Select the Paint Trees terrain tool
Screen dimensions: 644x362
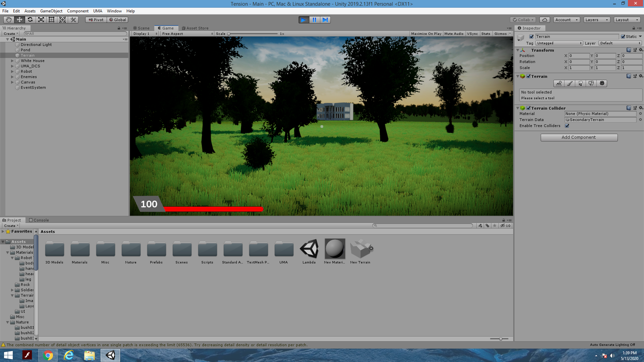[x=580, y=83]
